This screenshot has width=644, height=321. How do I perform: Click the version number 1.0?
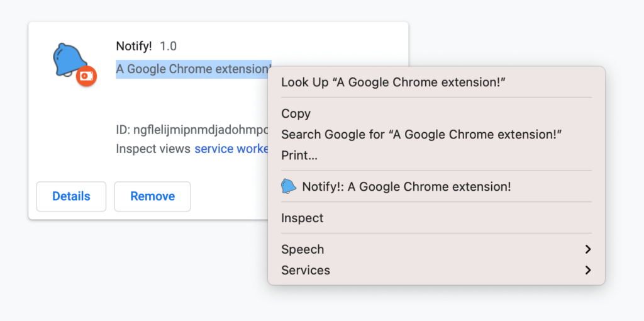169,46
